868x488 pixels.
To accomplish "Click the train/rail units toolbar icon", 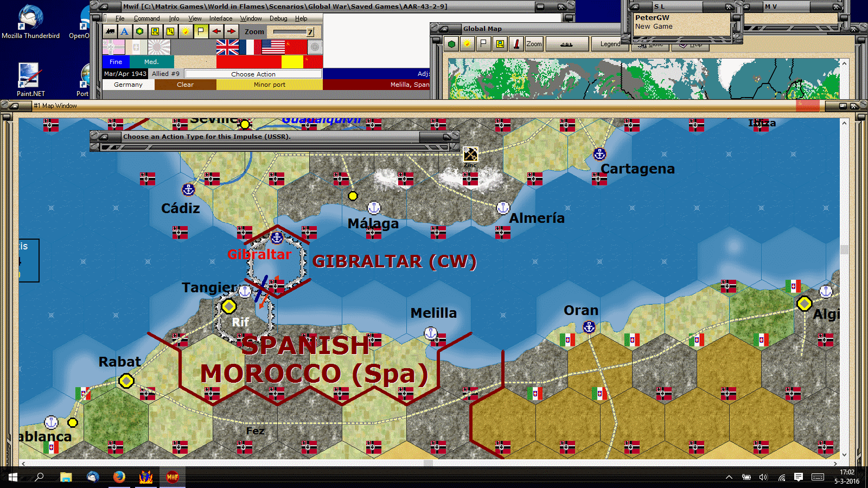I will coord(110,31).
